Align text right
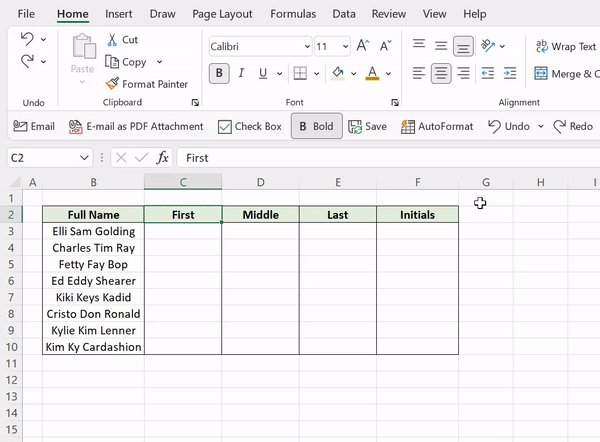600x442 pixels. coord(463,73)
